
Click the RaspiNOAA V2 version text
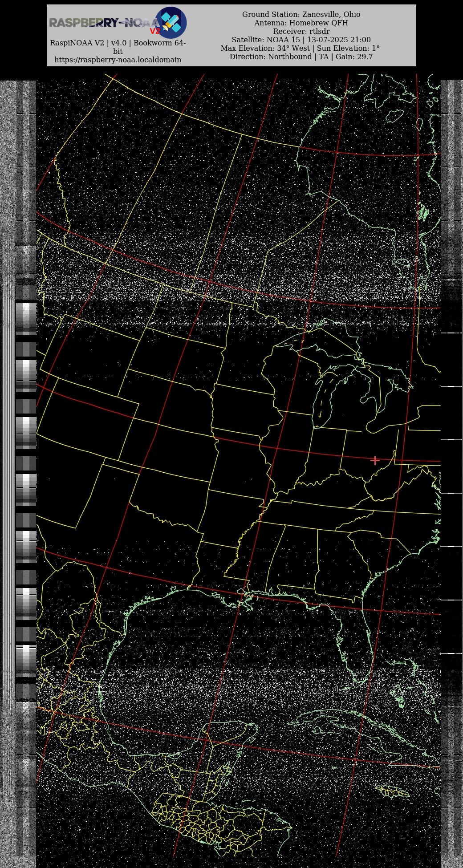[118, 43]
